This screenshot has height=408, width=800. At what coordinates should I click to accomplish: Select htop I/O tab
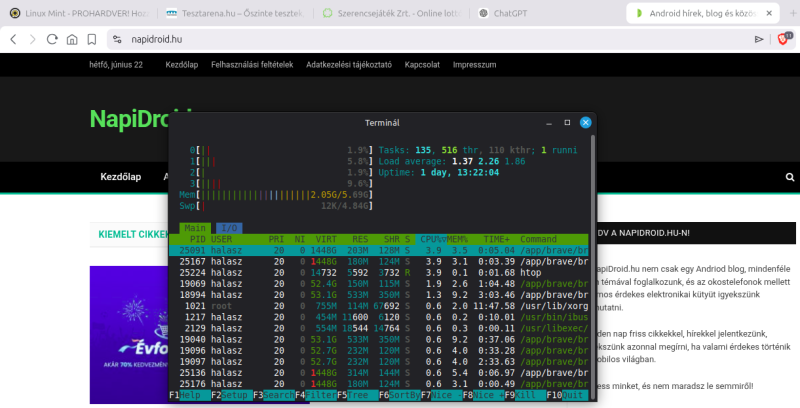[229, 228]
